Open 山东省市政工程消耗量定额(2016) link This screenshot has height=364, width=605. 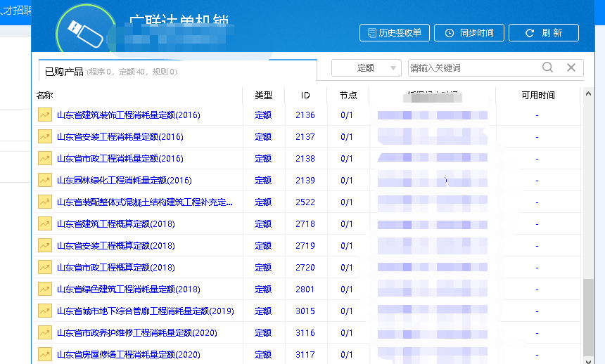click(120, 159)
